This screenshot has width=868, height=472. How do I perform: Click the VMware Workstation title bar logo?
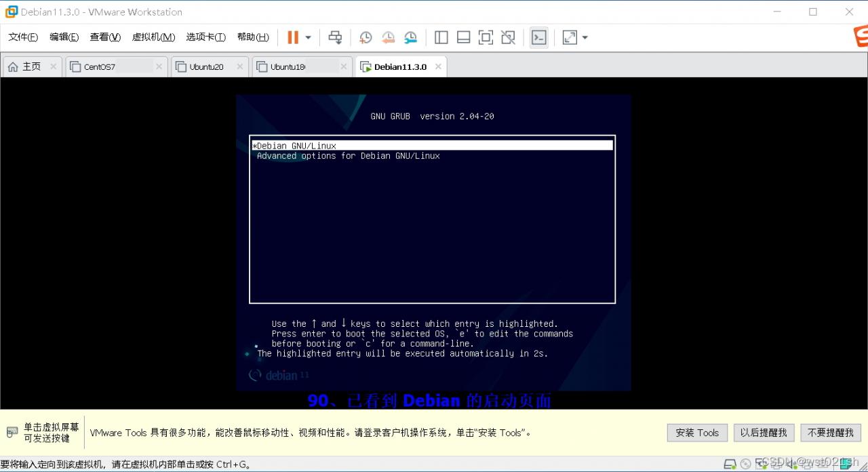pos(11,12)
